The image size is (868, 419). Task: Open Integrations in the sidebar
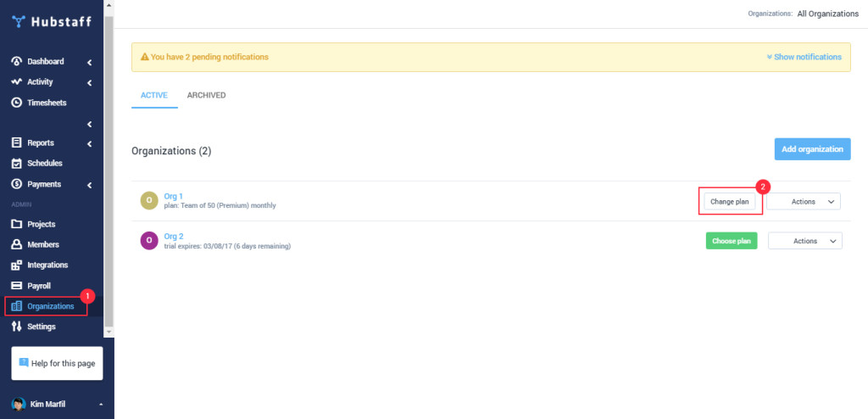(x=47, y=265)
